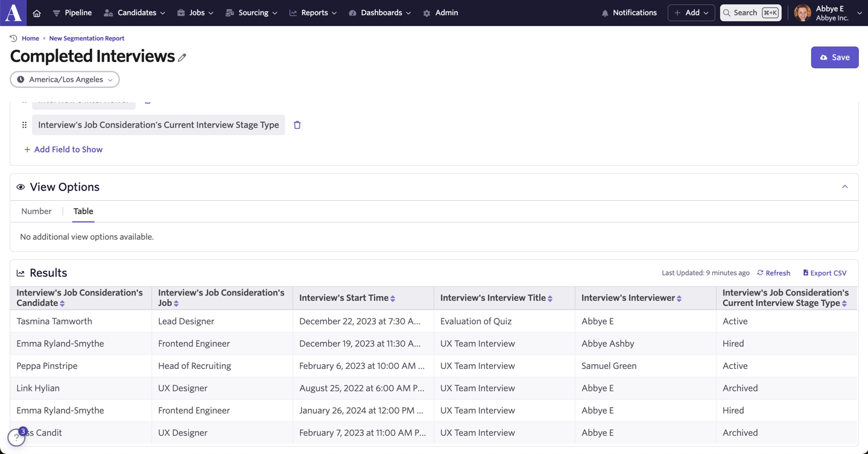Delete the Current Interview Stage Type field
This screenshot has height=454, width=868.
tap(297, 125)
